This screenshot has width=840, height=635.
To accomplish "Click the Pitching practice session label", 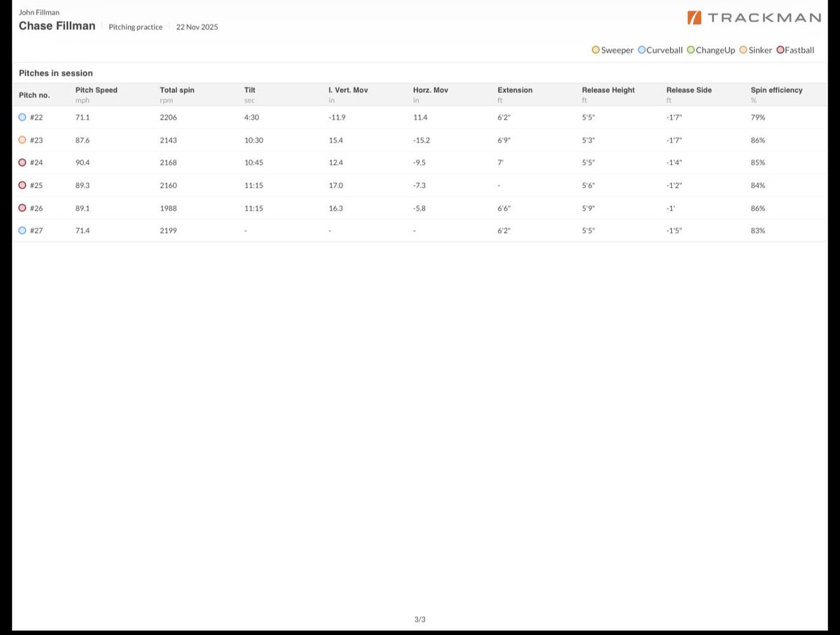I will 136,27.
